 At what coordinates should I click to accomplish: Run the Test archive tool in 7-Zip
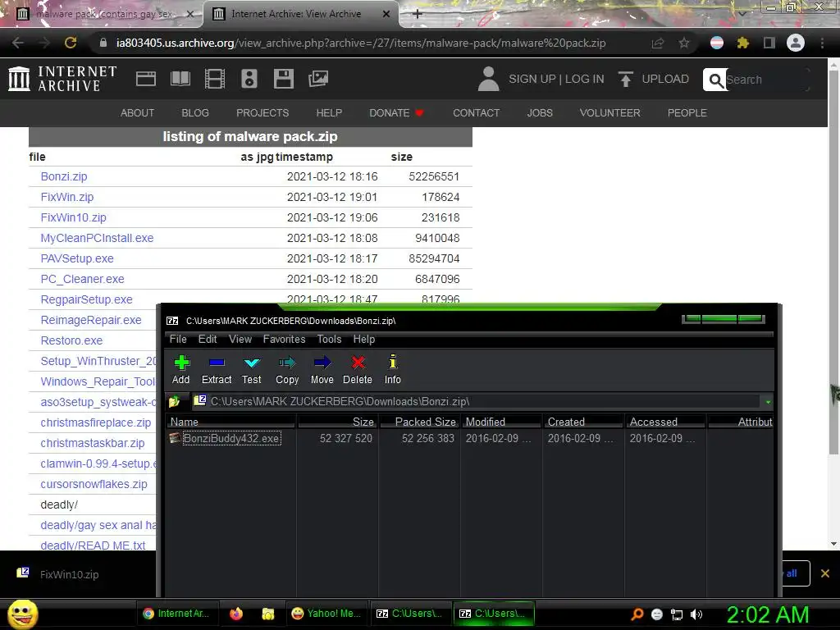click(x=251, y=370)
